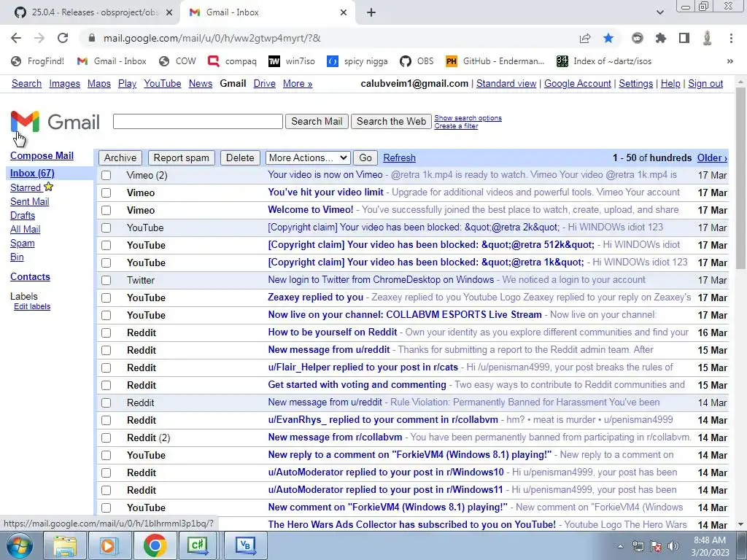Open the GitHub - Enderman bookmark
The width and height of the screenshot is (747, 560).
(495, 61)
